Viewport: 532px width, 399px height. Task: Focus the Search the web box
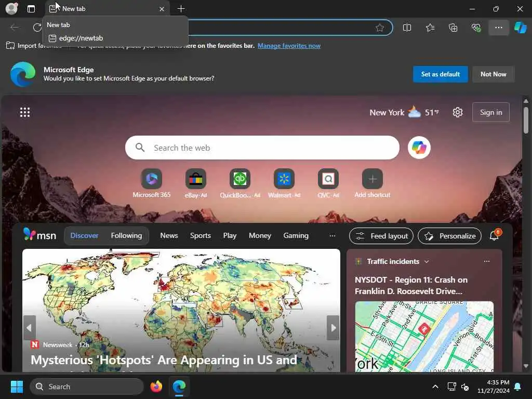click(x=262, y=148)
